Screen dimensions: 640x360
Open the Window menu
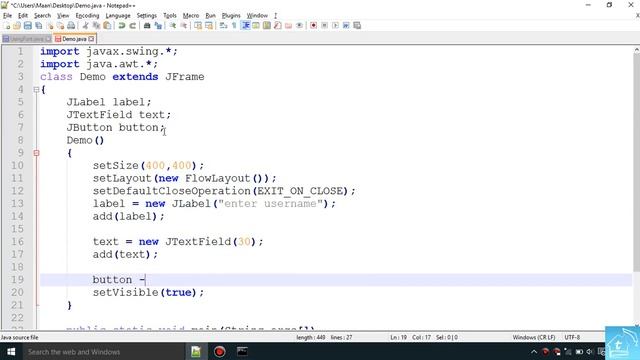(x=257, y=16)
